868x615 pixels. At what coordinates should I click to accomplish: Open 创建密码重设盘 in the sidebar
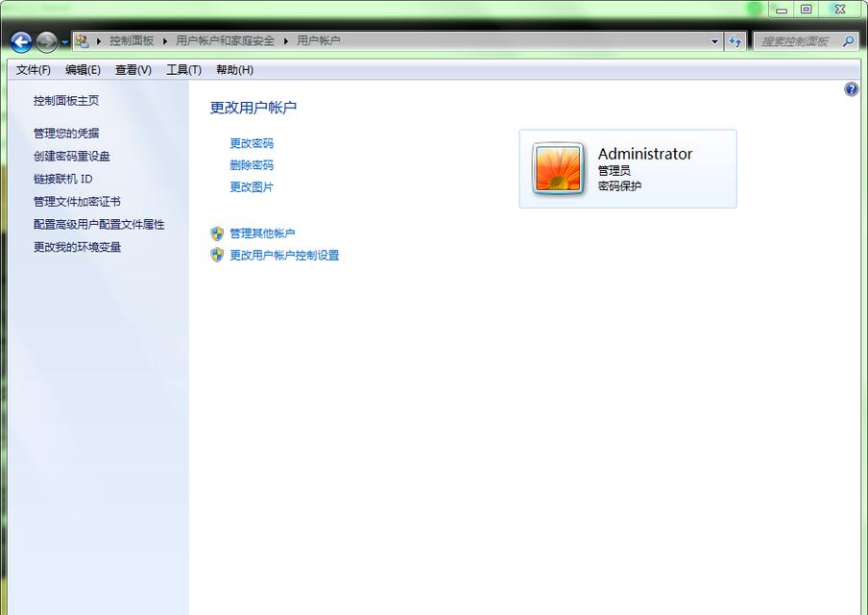click(x=72, y=156)
